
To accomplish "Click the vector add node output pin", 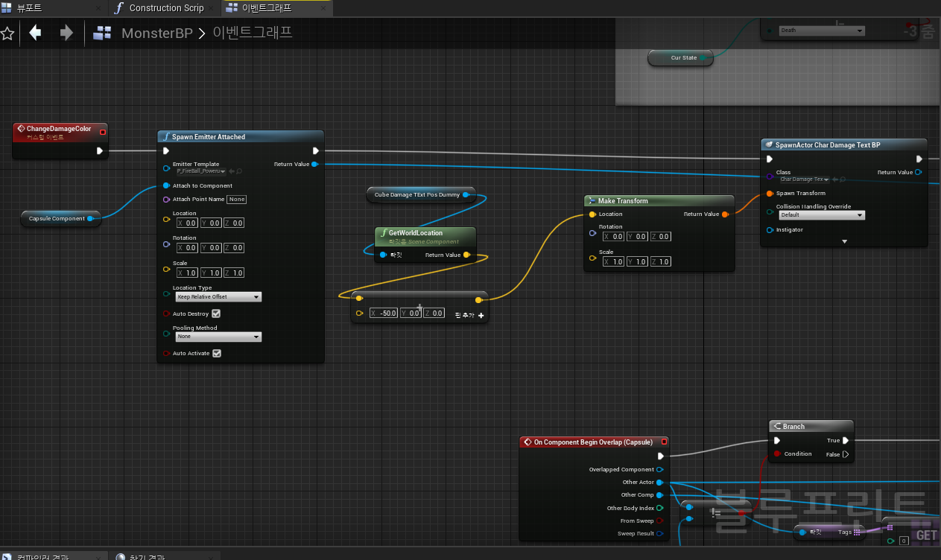I will point(478,299).
